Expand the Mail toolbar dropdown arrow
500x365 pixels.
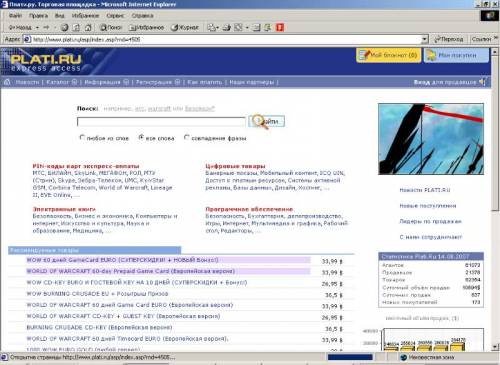[217, 28]
